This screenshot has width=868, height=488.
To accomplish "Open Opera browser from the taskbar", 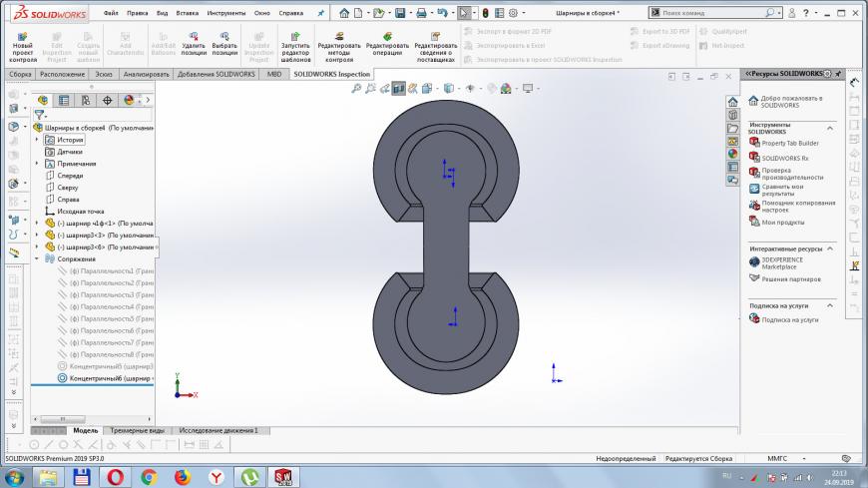I will tap(115, 476).
